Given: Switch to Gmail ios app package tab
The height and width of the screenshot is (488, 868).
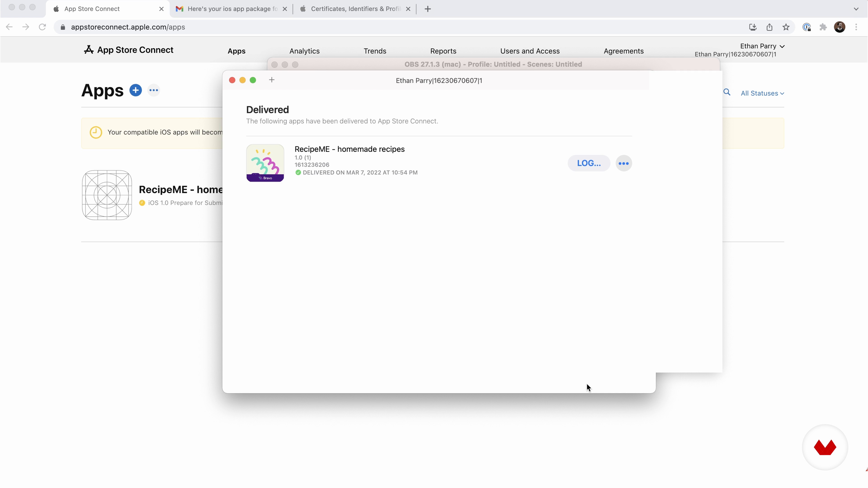Looking at the screenshot, I should coord(231,9).
